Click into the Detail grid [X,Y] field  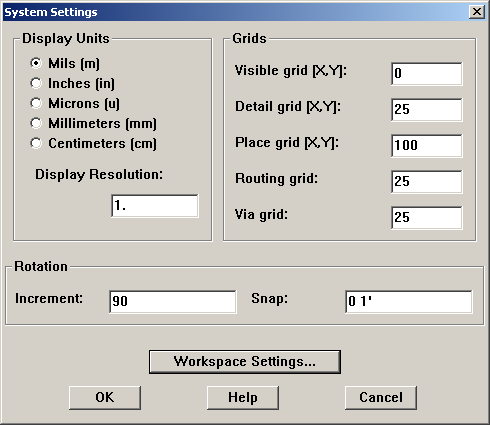pos(427,110)
